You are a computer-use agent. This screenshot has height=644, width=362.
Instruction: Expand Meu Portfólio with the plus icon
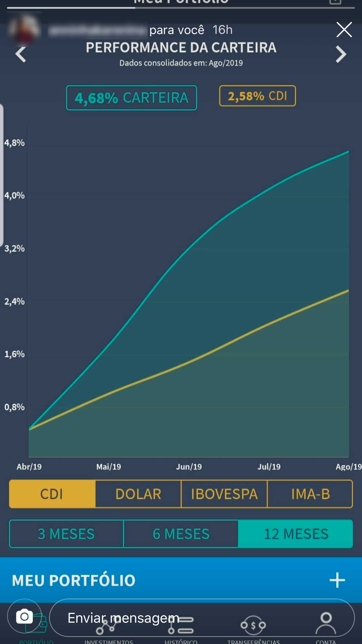coord(337,580)
